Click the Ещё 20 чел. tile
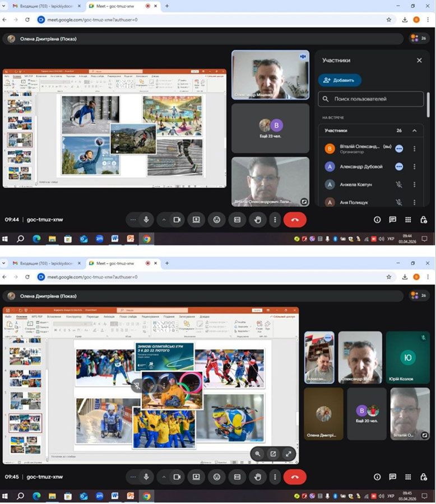 (x=367, y=414)
